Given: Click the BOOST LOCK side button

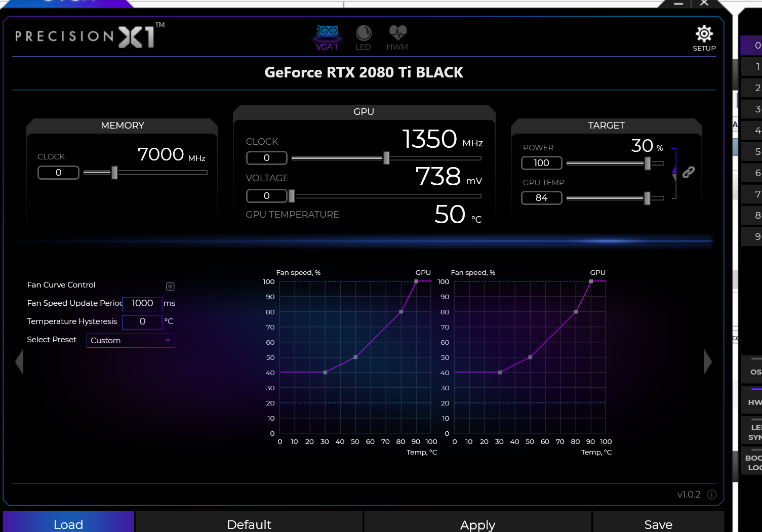Looking at the screenshot, I should (752, 461).
